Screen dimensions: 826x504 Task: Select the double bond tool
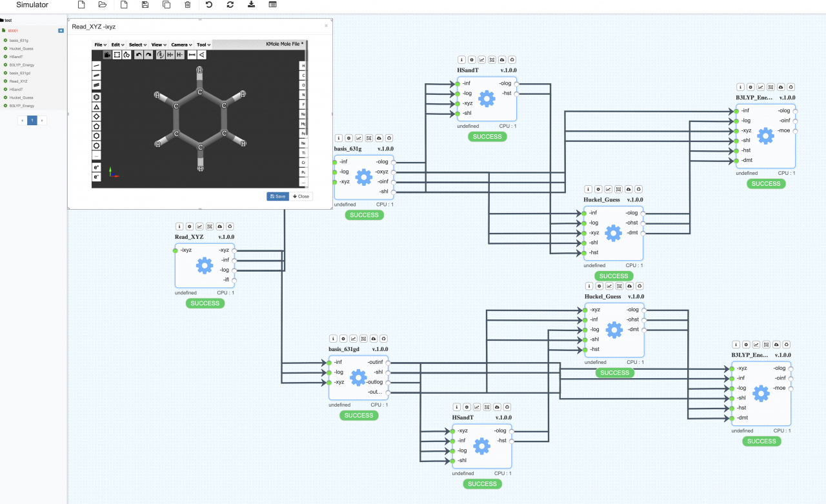click(x=97, y=76)
